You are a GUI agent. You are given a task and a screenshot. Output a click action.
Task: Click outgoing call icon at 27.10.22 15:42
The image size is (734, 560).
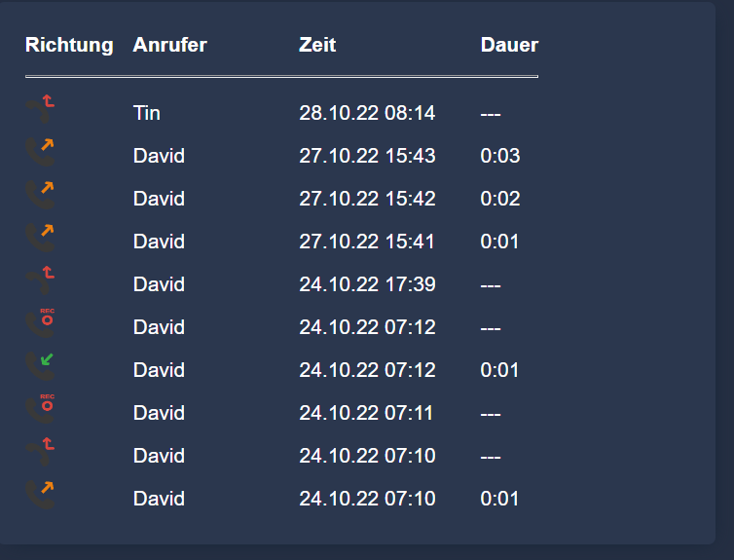click(40, 196)
